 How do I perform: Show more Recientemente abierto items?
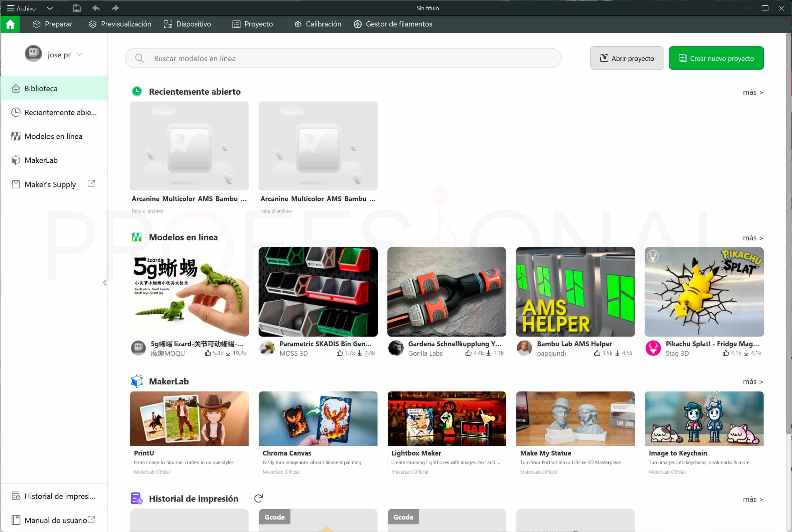point(753,92)
